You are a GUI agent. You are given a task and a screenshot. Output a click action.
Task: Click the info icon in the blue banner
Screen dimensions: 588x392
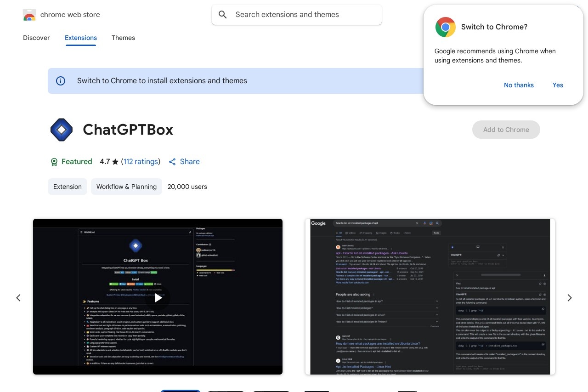click(x=61, y=81)
